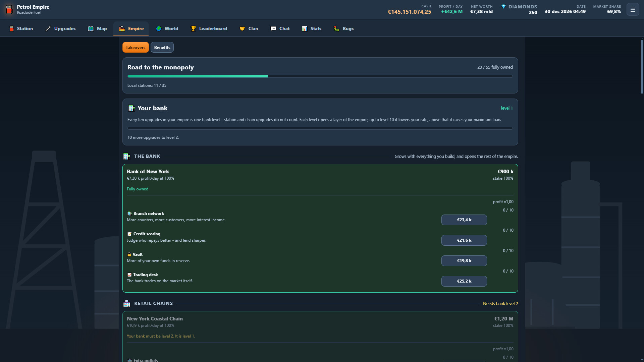The height and width of the screenshot is (362, 644).
Task: Switch to the Empire tab
Action: click(x=131, y=28)
